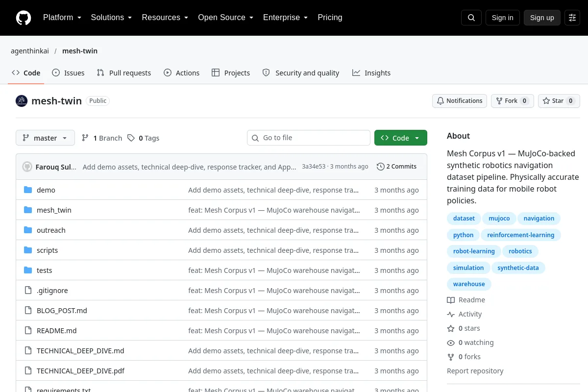Click the .gitignore file icon
Screen dimensions: 588x392
[x=28, y=291]
